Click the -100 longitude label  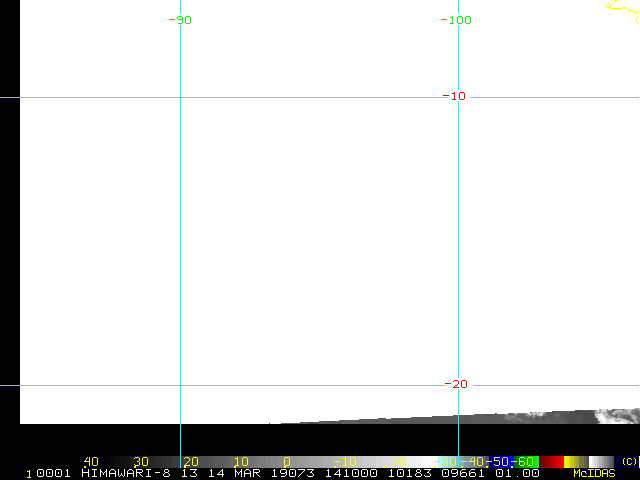(456, 20)
